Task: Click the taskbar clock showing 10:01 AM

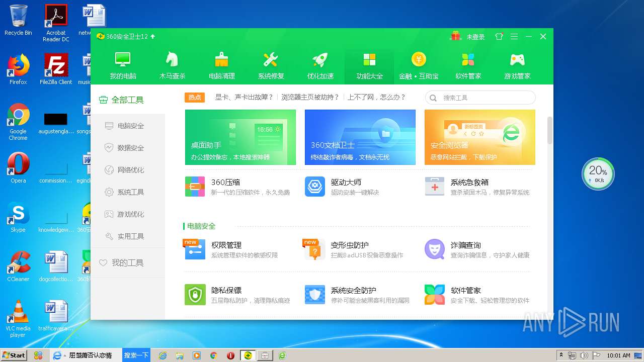Action: [618, 355]
